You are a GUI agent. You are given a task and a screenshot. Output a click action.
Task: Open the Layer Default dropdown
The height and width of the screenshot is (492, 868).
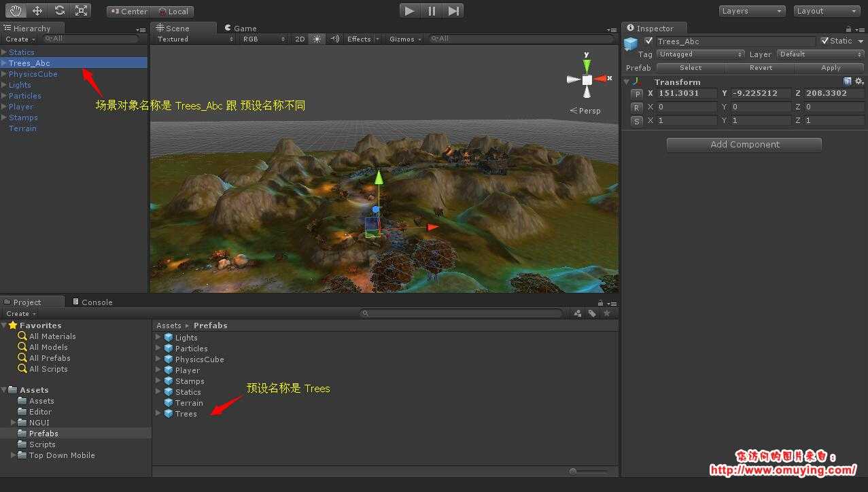(820, 54)
